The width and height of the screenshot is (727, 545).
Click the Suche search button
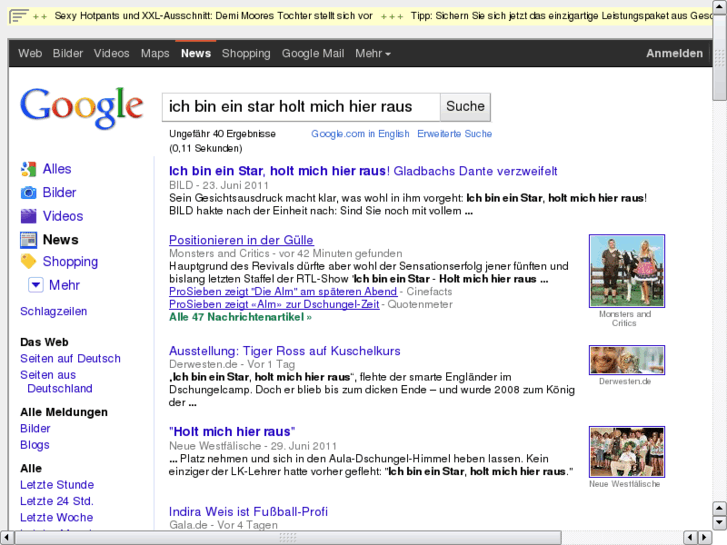click(465, 106)
